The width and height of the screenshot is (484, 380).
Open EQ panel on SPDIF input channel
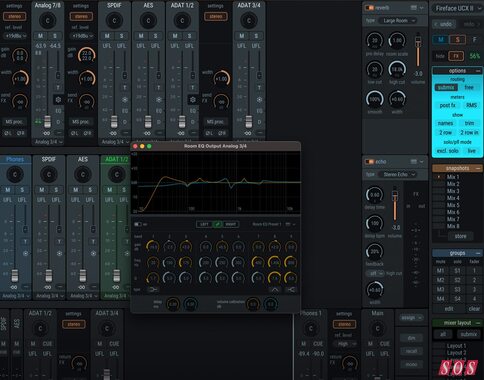(125, 111)
